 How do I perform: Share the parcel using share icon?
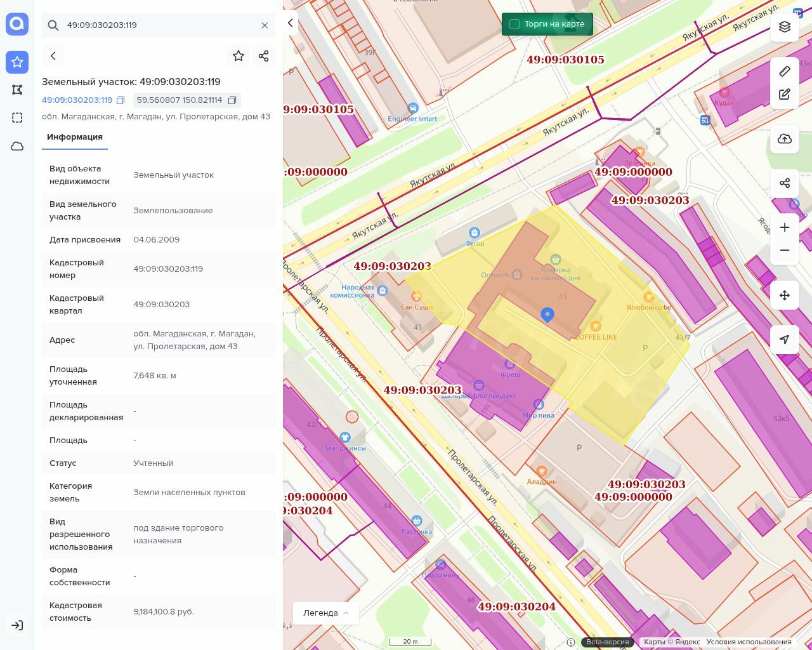[264, 56]
